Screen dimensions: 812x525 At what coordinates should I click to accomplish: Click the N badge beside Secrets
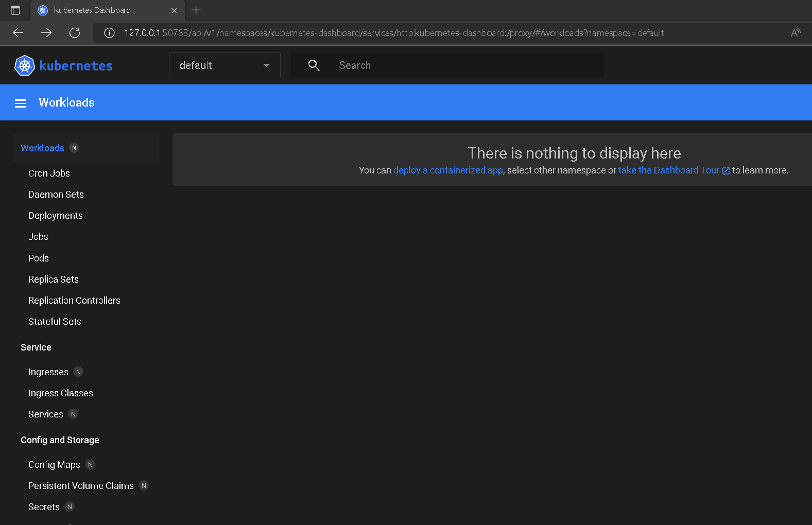(70, 507)
